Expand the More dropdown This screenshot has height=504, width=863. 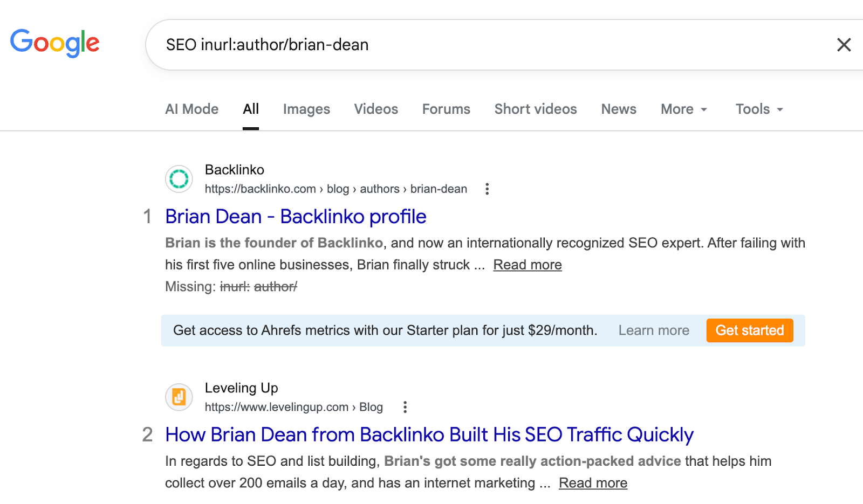click(x=683, y=109)
